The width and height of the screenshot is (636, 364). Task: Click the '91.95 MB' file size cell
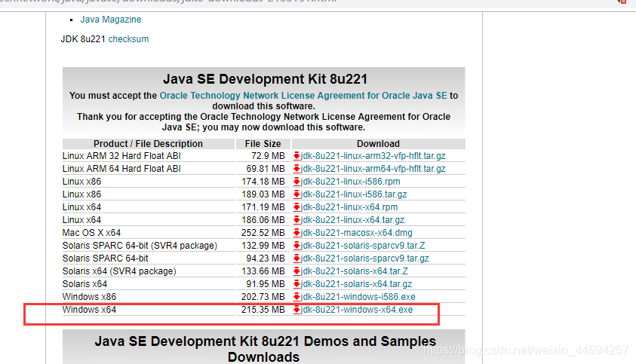pos(263,284)
